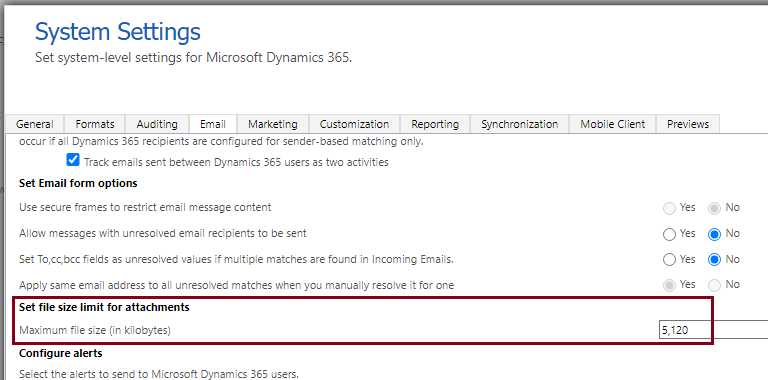Choose No for unresolved recipients sending
Viewport: 768px width, 380px height.
coord(714,235)
